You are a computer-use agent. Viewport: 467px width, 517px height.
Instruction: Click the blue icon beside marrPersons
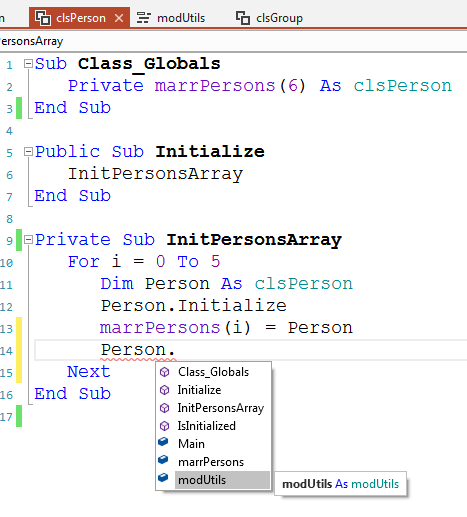(x=163, y=460)
